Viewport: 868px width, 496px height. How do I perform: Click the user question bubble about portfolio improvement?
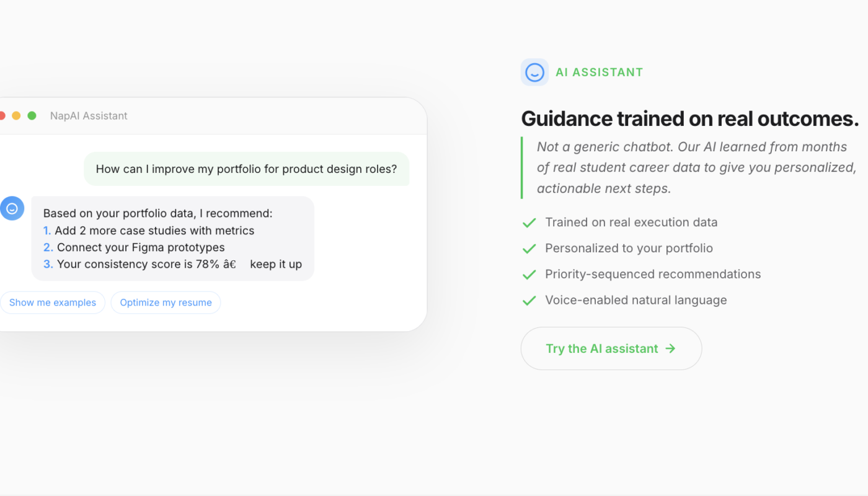[247, 169]
